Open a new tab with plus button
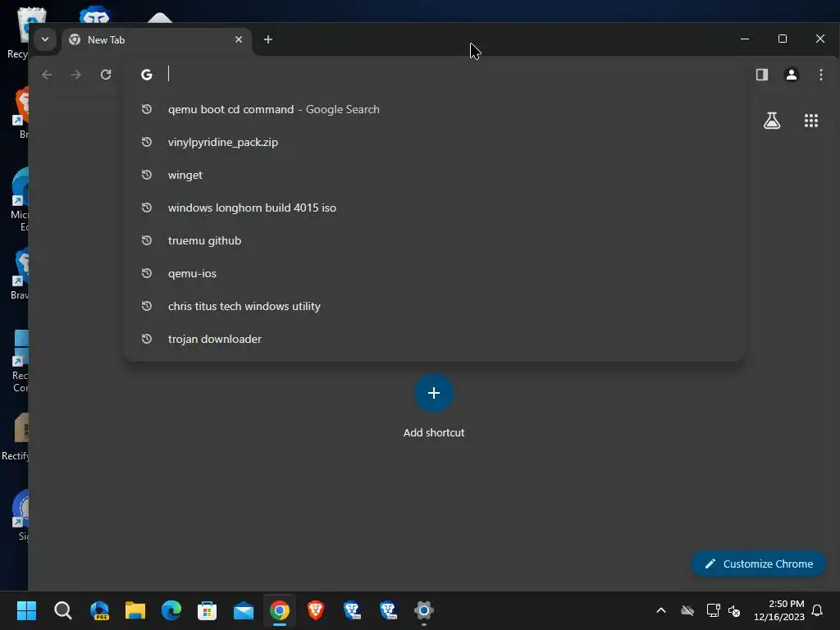Screen dimensions: 840x630 point(268,39)
